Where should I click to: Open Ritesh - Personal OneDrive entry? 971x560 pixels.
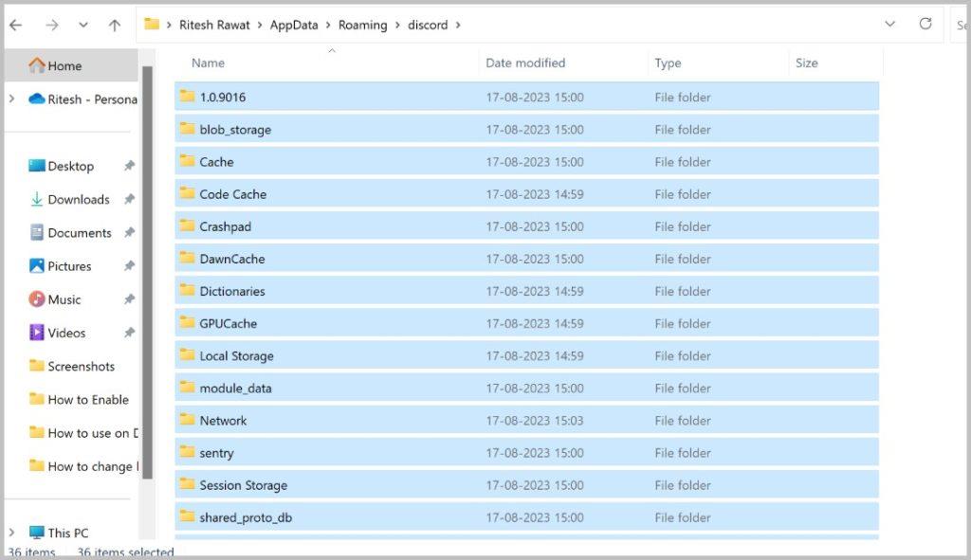click(x=92, y=99)
